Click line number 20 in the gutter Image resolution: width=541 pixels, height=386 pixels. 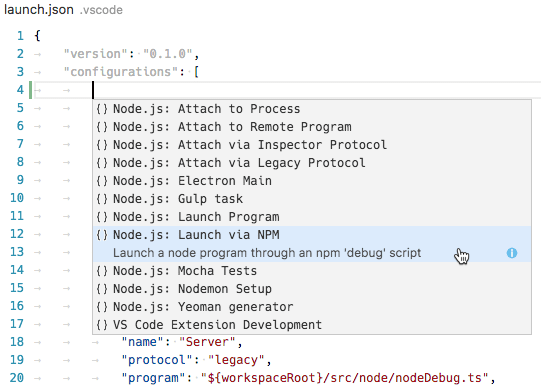coord(17,378)
